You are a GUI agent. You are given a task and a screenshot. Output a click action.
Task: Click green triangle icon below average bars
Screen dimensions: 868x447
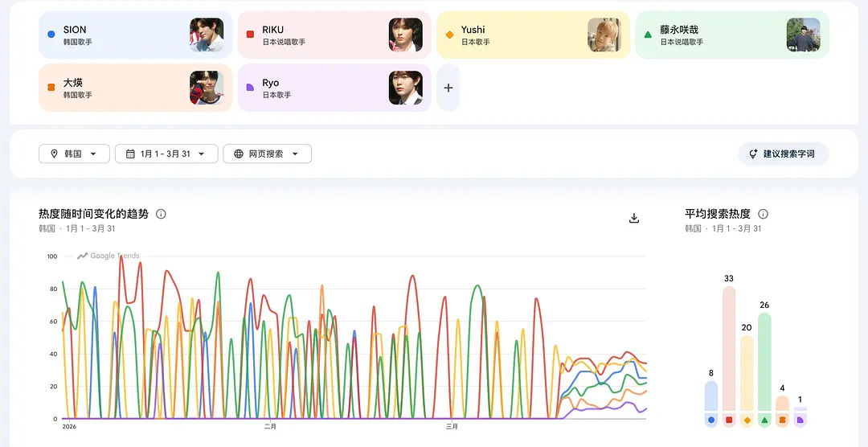764,420
